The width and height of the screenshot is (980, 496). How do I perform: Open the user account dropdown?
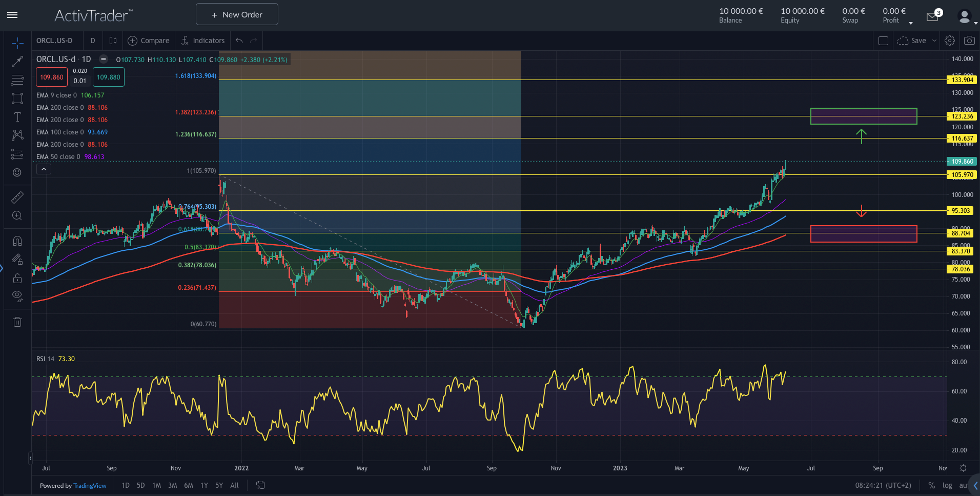[x=966, y=17]
